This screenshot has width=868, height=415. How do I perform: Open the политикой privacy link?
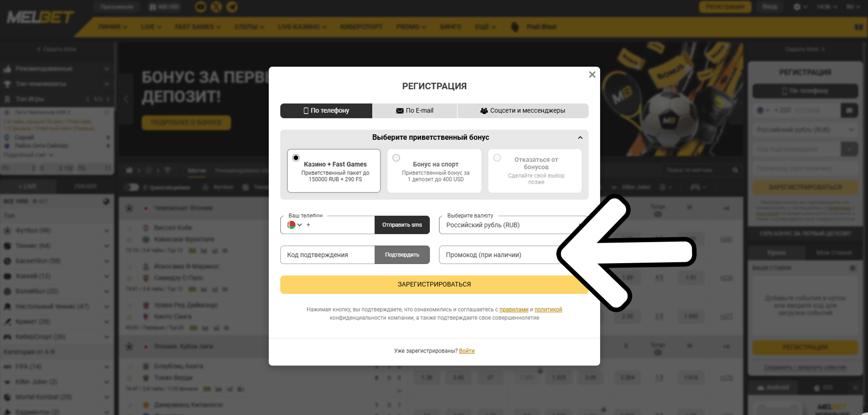pyautogui.click(x=548, y=310)
